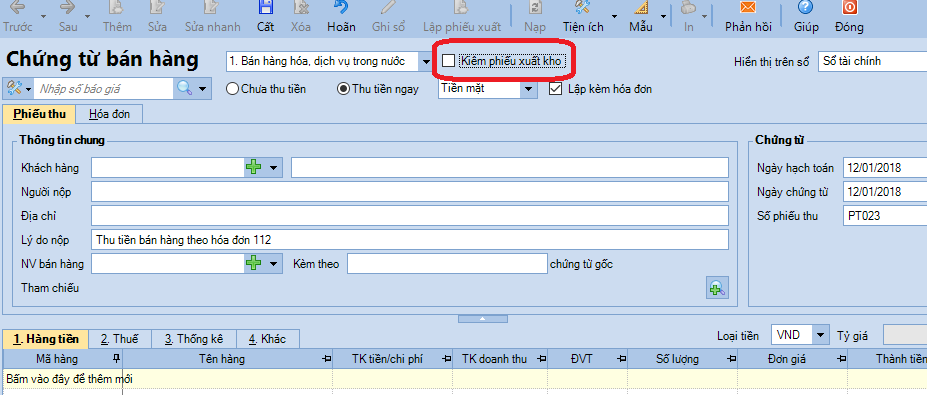Expand the NV bán hàng dropdown
This screenshot has height=395, width=927.
click(x=273, y=264)
